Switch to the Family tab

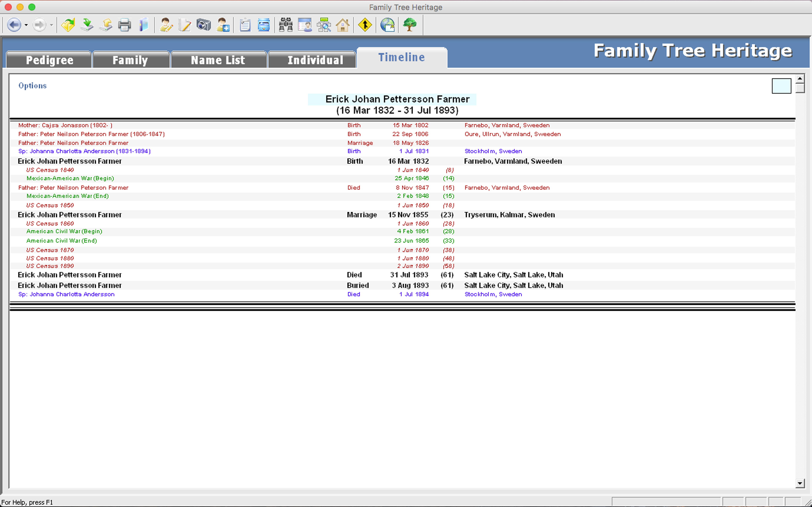pos(131,60)
